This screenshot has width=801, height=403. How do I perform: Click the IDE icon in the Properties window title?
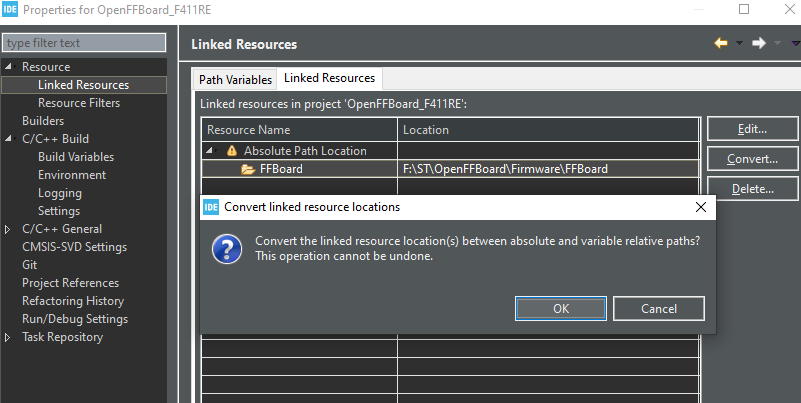9,10
